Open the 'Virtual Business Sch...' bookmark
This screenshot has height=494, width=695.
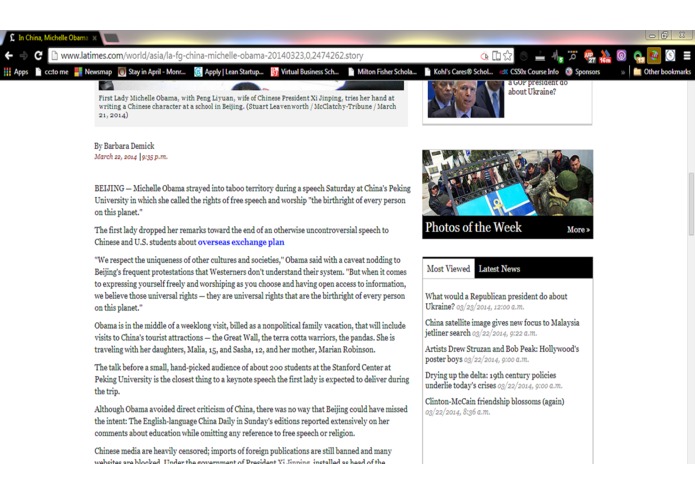tap(305, 72)
